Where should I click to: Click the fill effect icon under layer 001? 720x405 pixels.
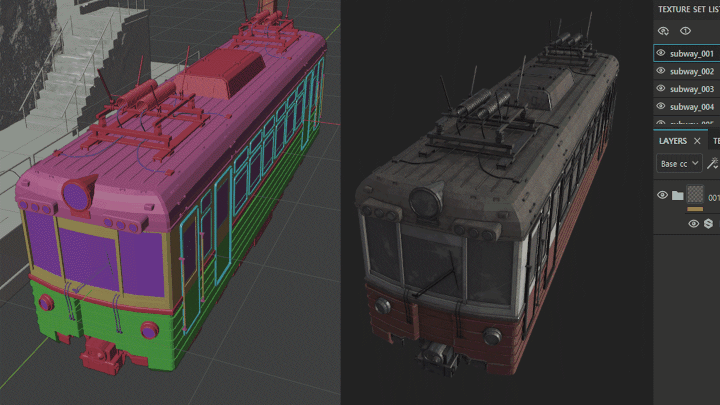coord(708,224)
